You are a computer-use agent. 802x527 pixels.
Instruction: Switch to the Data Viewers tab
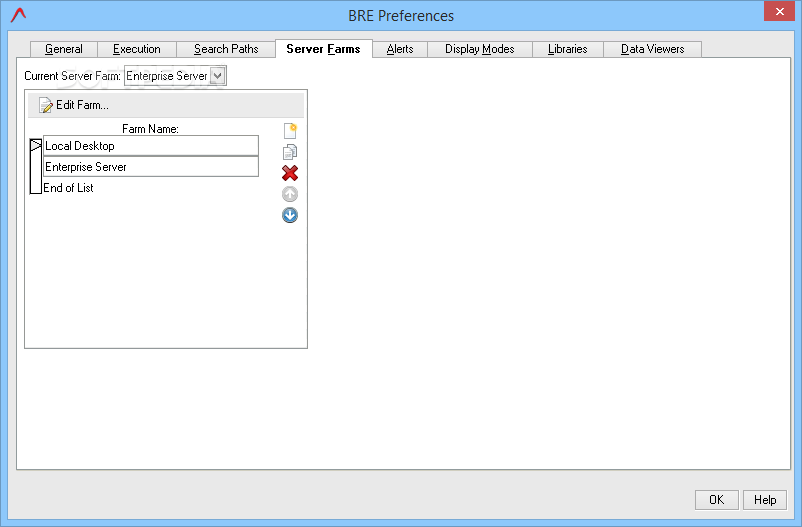653,49
